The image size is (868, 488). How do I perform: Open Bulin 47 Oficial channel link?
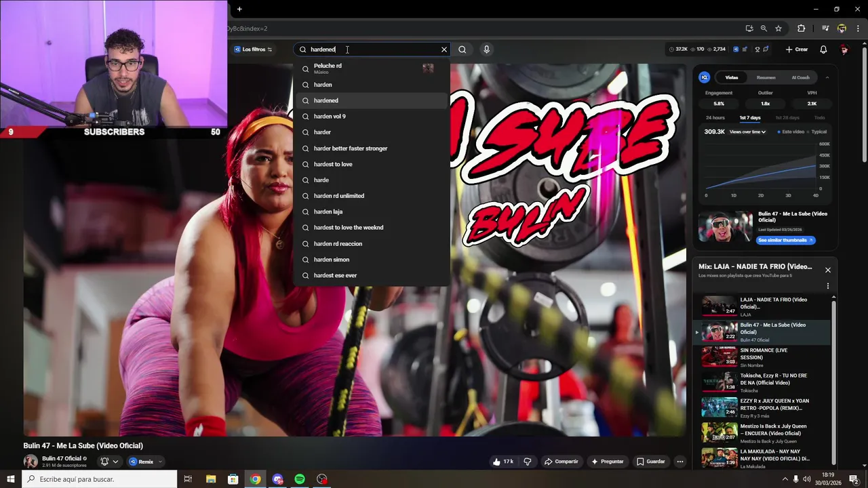click(x=61, y=458)
